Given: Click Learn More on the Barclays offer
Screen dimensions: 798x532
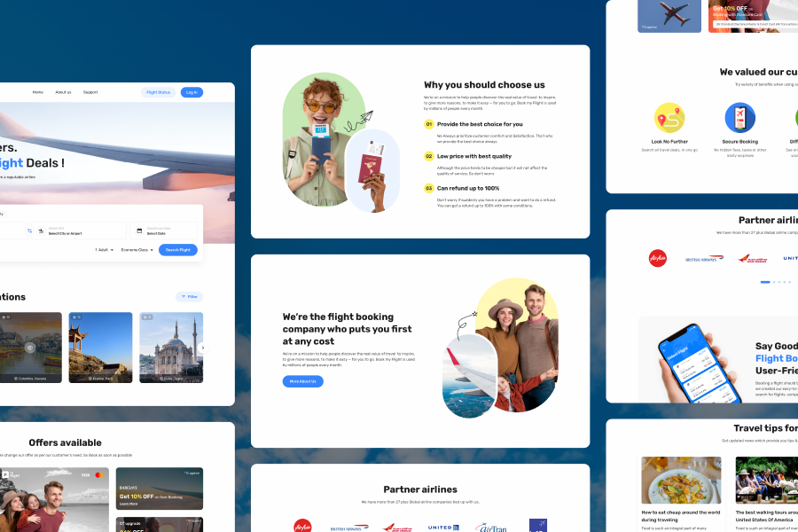Looking at the screenshot, I should [129, 504].
